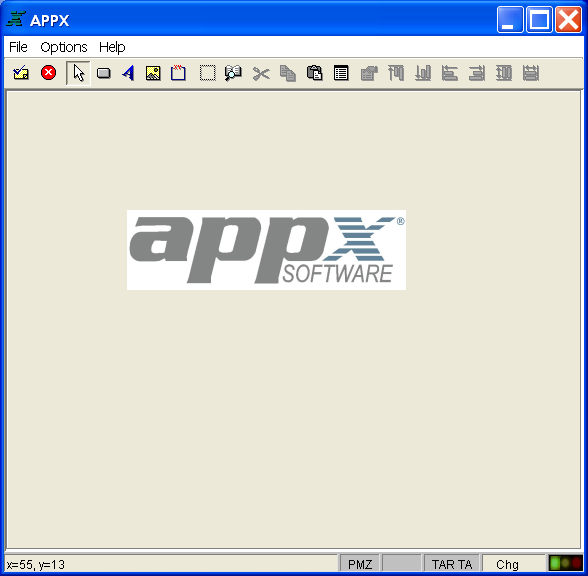The width and height of the screenshot is (588, 576).
Task: Choose the dotted rectangle selection tool
Action: 207,73
